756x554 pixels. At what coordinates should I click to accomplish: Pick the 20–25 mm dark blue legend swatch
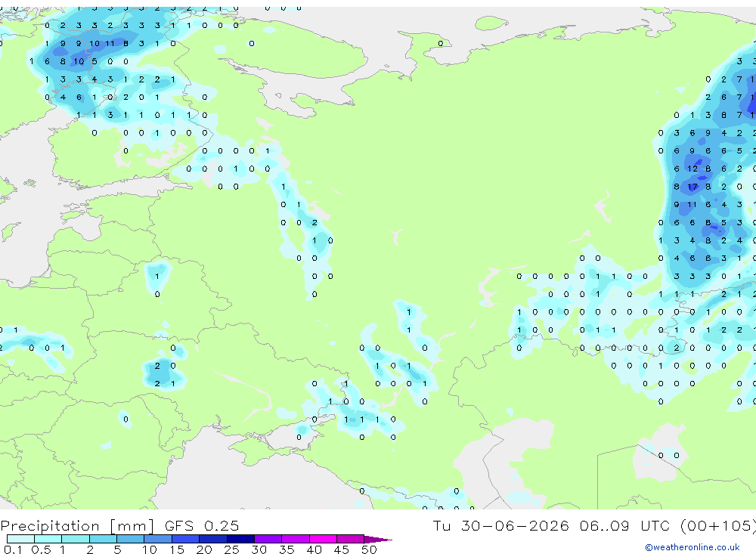coord(213,539)
